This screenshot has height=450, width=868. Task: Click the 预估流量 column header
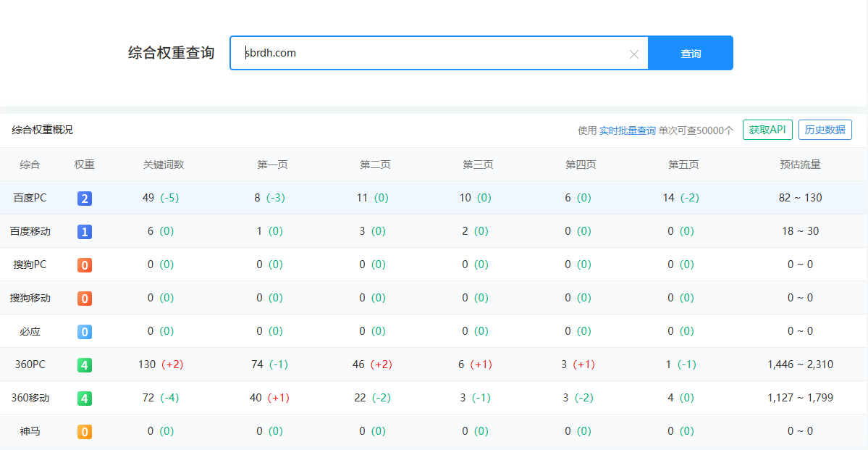point(800,164)
